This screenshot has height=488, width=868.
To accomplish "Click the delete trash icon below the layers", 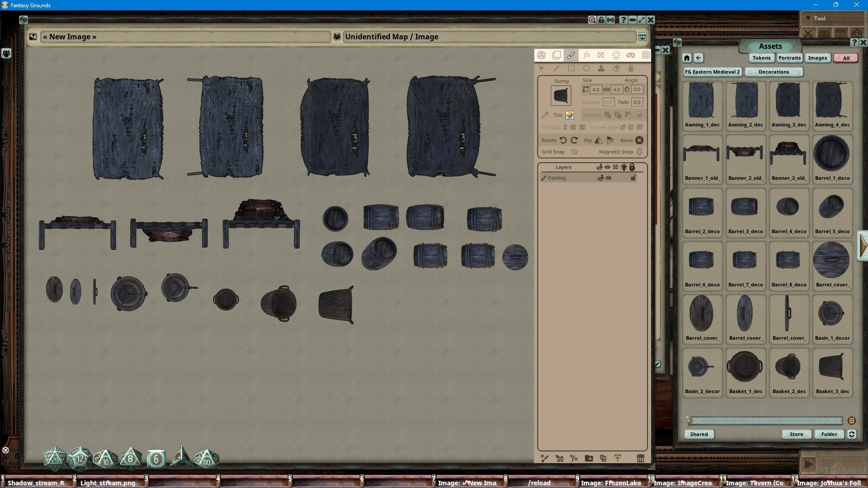I will pos(641,458).
